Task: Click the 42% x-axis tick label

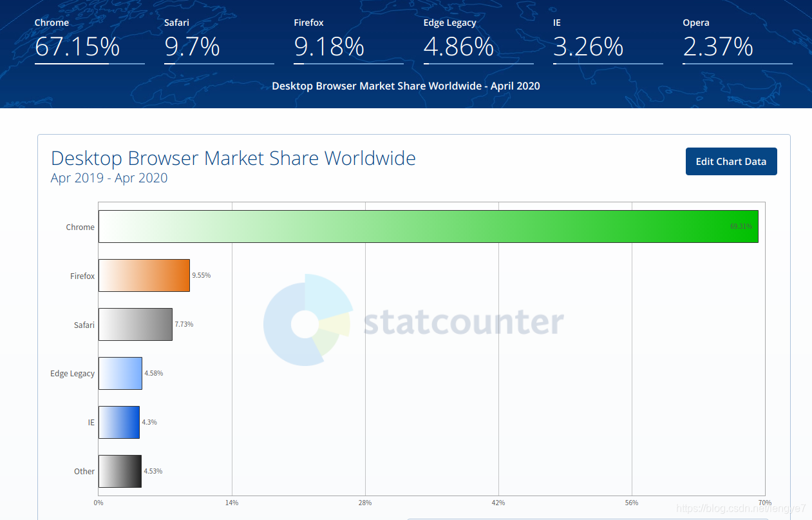Action: coord(498,503)
